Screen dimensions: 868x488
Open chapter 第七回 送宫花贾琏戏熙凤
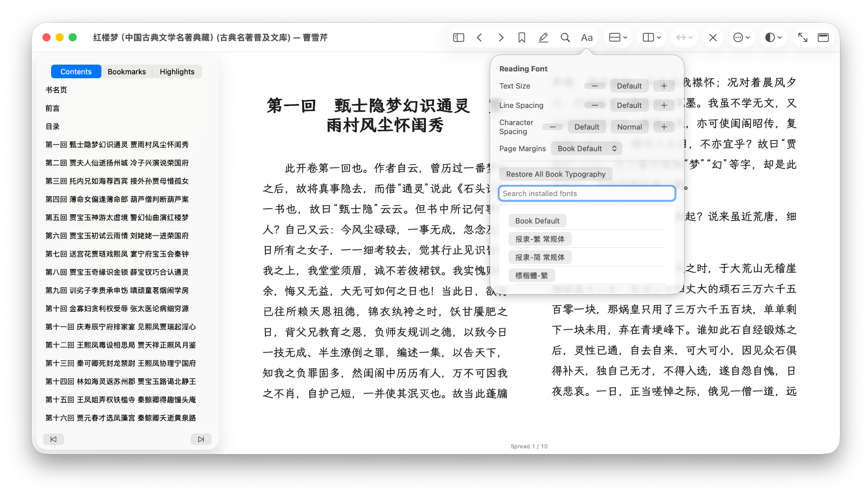coord(117,254)
